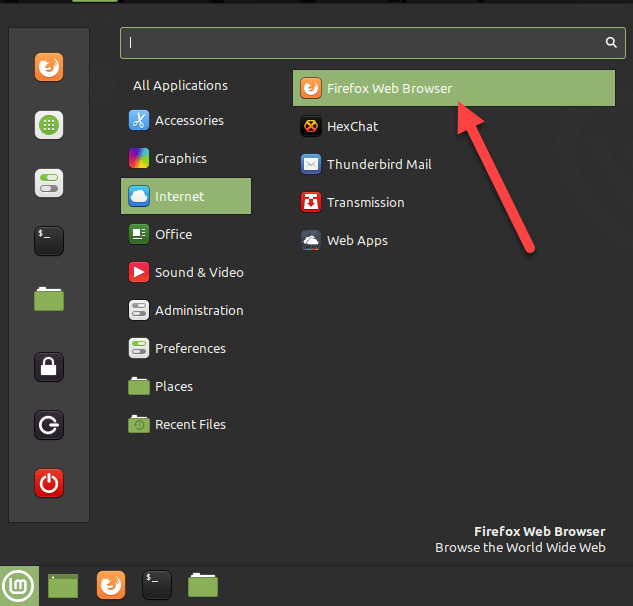Screen dimensions: 633x606
Task: Click the Linux Mint menu button
Action: point(19,585)
